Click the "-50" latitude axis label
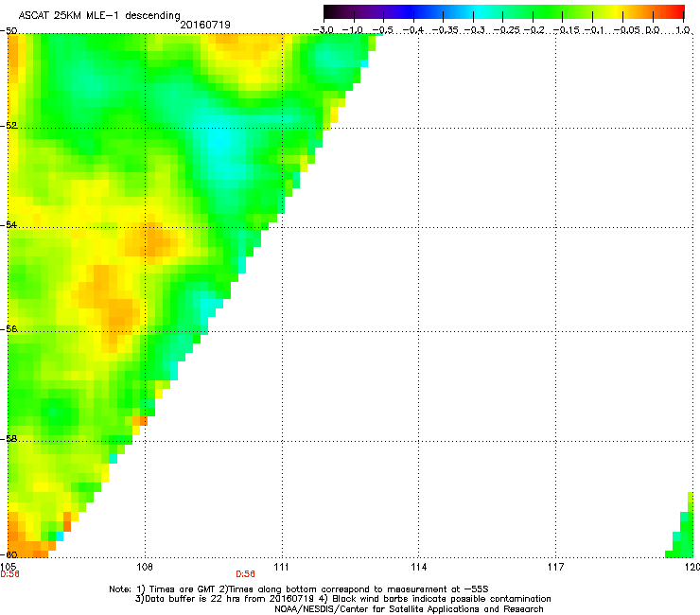 click(x=9, y=31)
